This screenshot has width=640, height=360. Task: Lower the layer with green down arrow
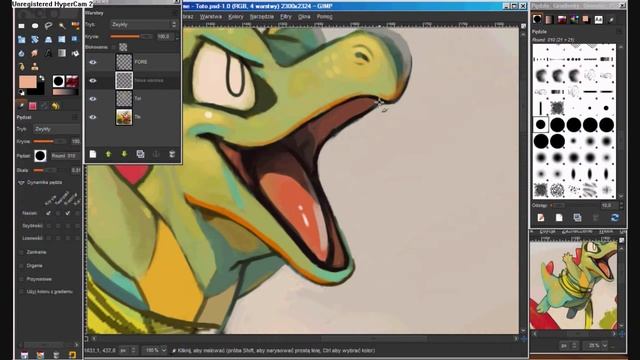[124, 154]
